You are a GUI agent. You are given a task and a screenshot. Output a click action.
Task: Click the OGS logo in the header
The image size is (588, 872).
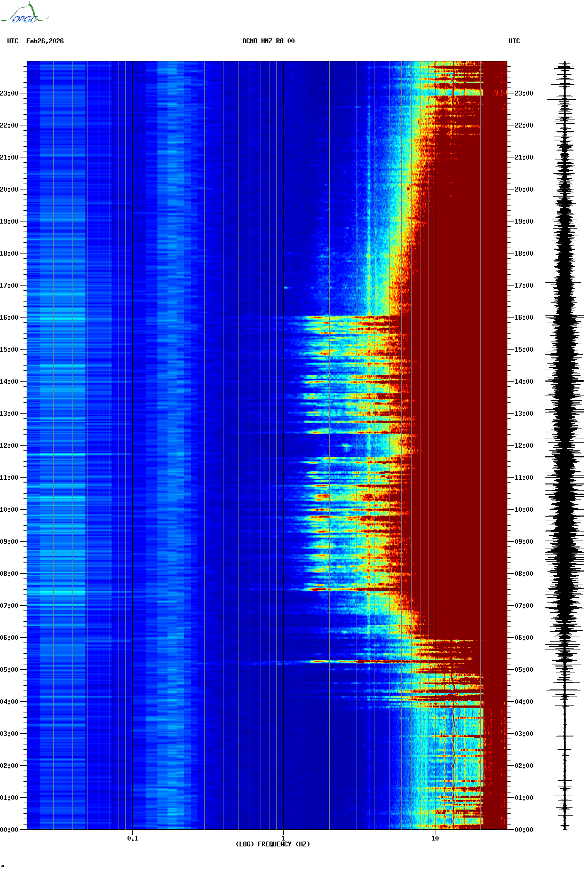tap(25, 13)
